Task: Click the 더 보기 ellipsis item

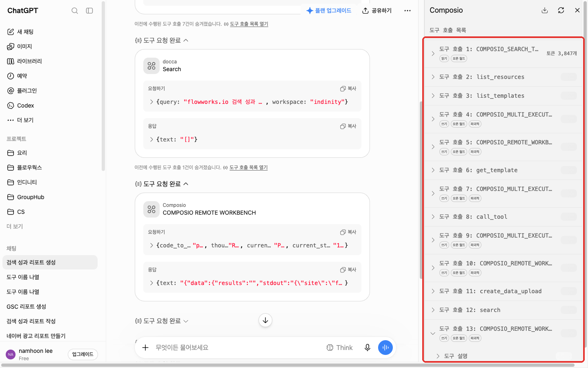Action: point(20,120)
